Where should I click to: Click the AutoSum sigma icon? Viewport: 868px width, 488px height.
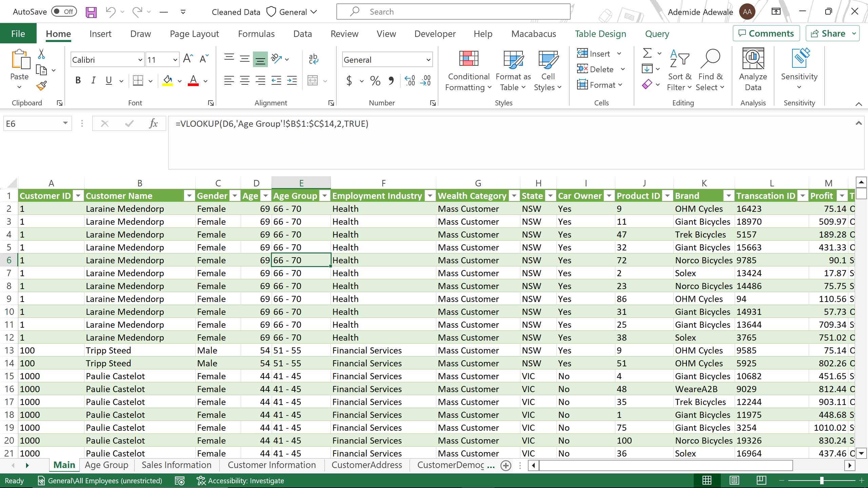[x=647, y=53]
